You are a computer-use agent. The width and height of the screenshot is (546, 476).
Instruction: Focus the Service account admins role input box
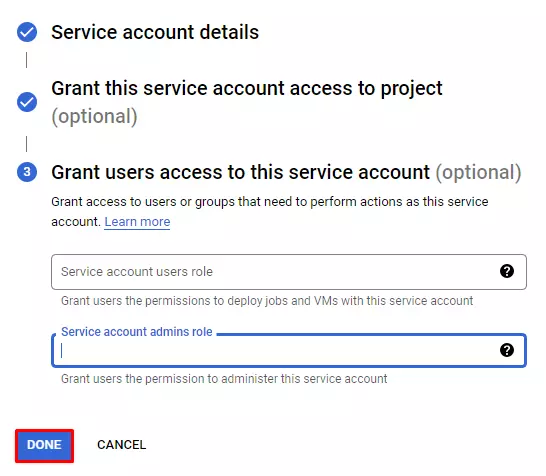[x=289, y=350]
